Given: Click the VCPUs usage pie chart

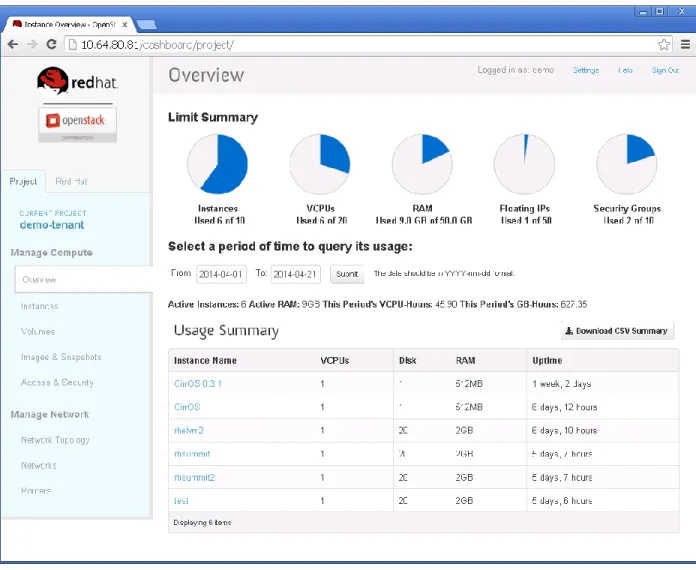Looking at the screenshot, I should tap(320, 164).
